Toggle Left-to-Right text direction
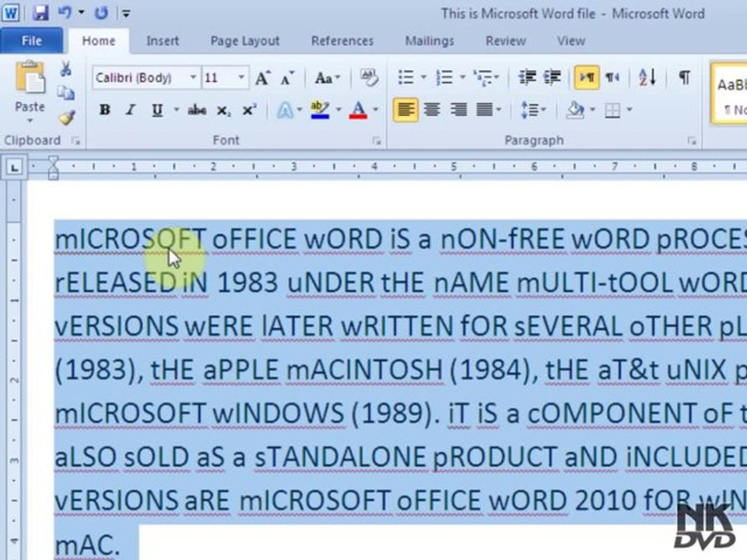Screen dimensions: 747x560 pyautogui.click(x=587, y=77)
